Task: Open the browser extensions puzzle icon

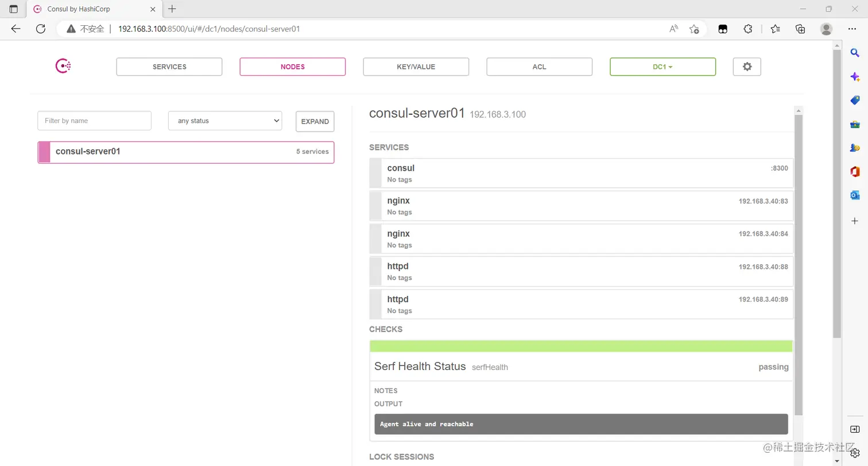Action: 748,29
